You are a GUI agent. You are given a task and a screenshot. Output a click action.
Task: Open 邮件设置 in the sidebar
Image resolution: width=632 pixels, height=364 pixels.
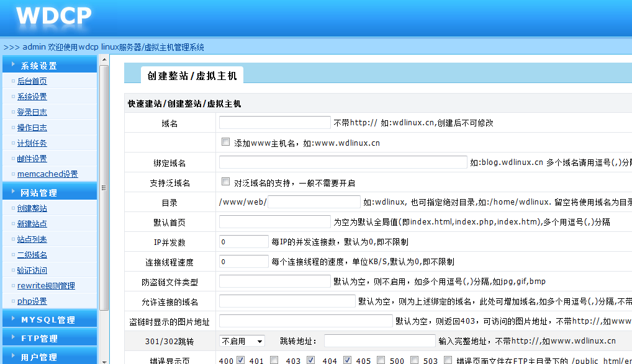(x=32, y=159)
